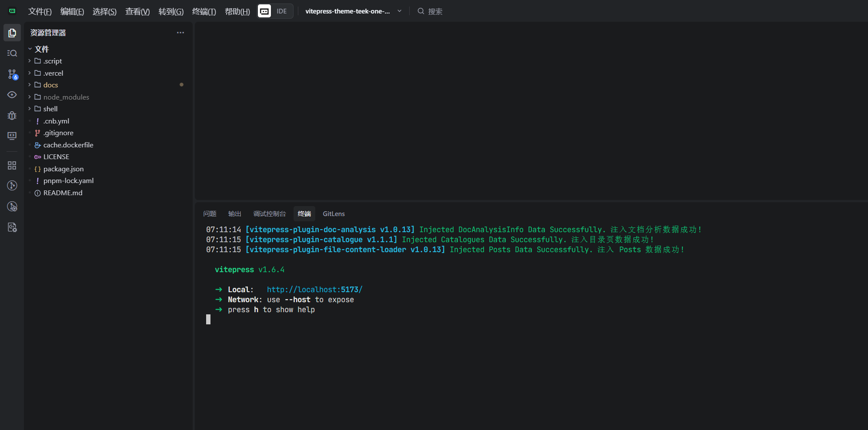Screen dimensions: 868x430
Task: Open Source Control view with badge 6
Action: [12, 74]
